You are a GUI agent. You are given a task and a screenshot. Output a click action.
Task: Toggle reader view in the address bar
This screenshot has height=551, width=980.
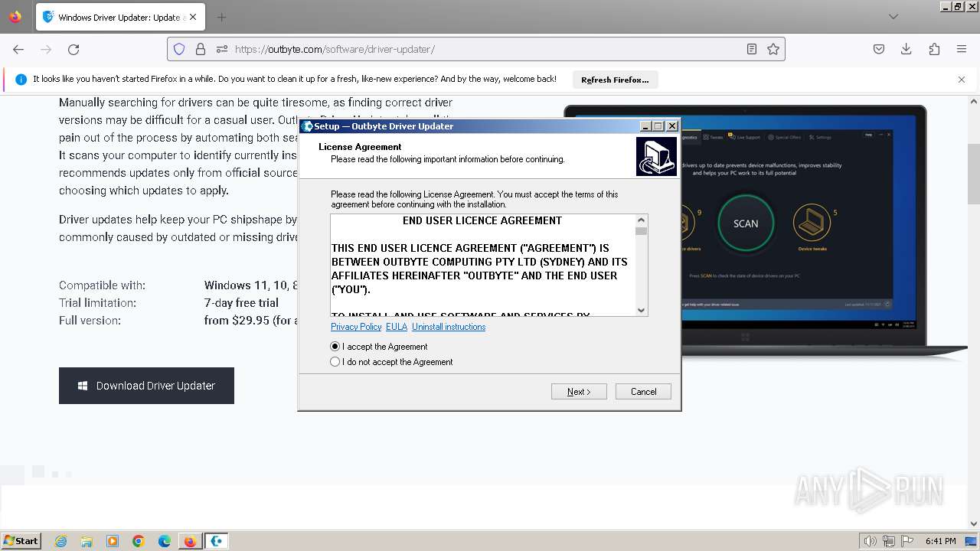coord(752,49)
